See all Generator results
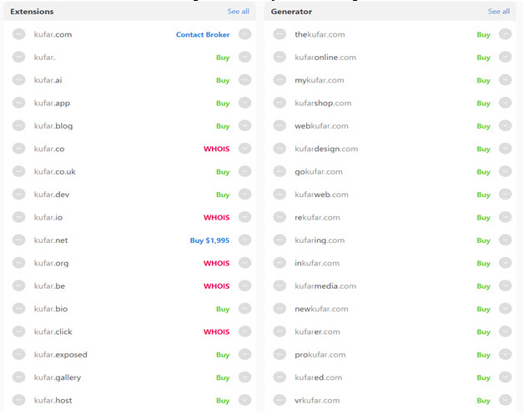The width and height of the screenshot is (524, 420). (x=499, y=12)
